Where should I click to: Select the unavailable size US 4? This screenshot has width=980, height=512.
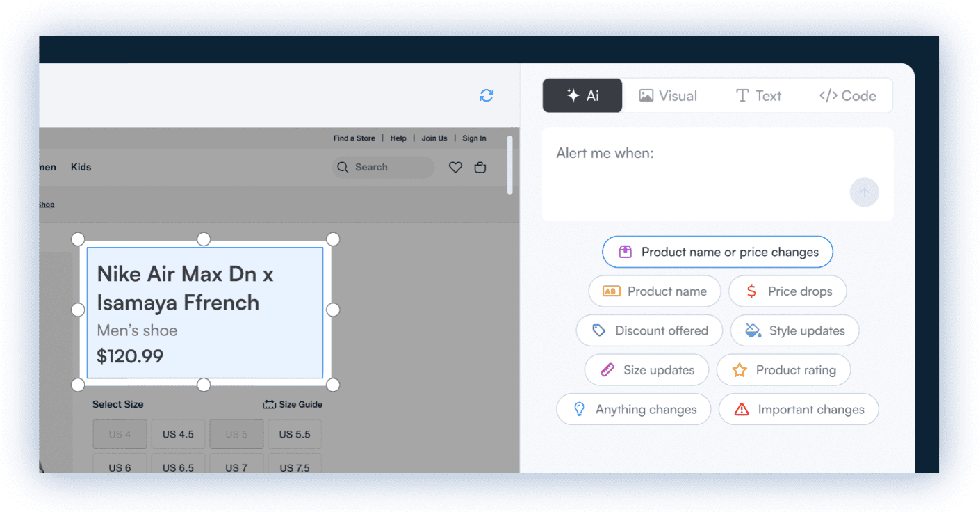[120, 434]
